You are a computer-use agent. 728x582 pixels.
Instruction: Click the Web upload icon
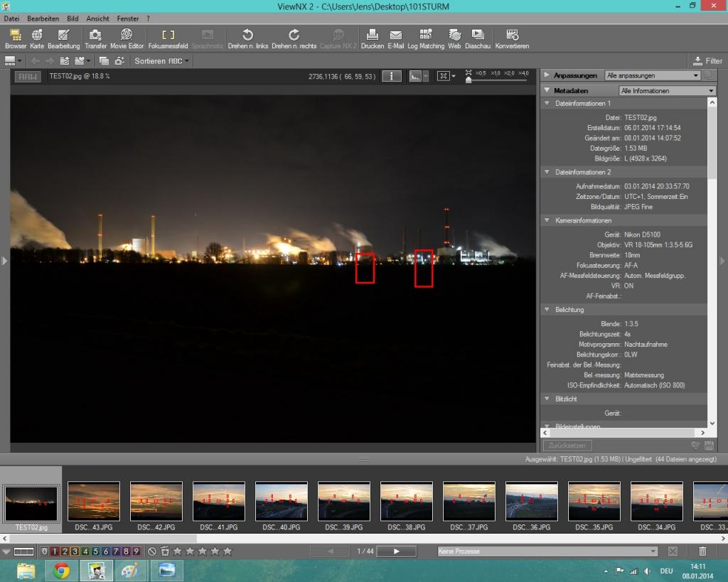(x=454, y=39)
